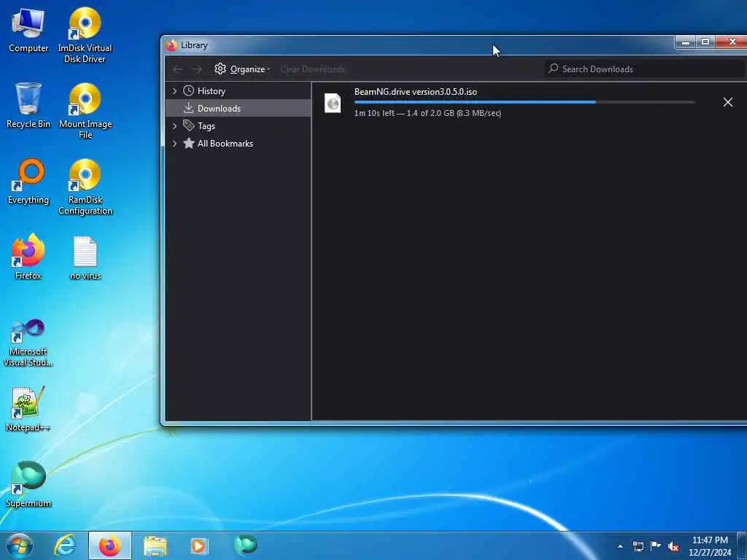This screenshot has width=747, height=560.
Task: Click the Clear Downloads button
Action: coord(312,69)
